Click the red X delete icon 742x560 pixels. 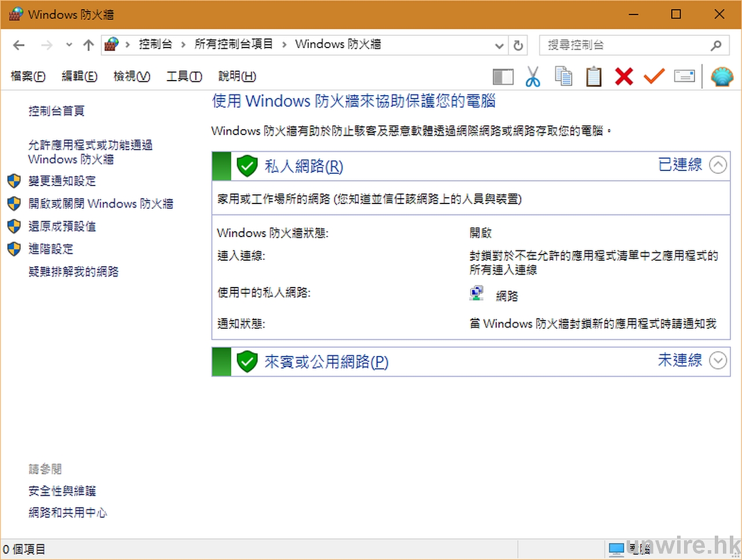pos(624,77)
